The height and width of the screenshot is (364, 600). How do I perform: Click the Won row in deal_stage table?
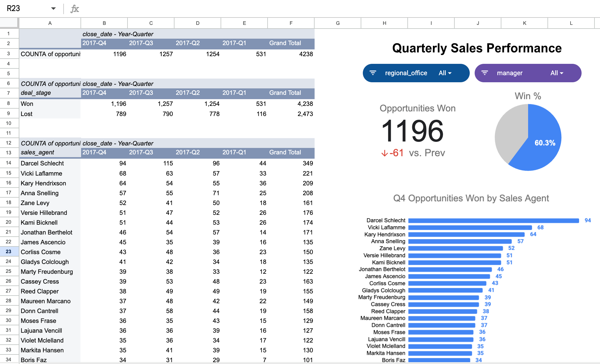tap(27, 104)
